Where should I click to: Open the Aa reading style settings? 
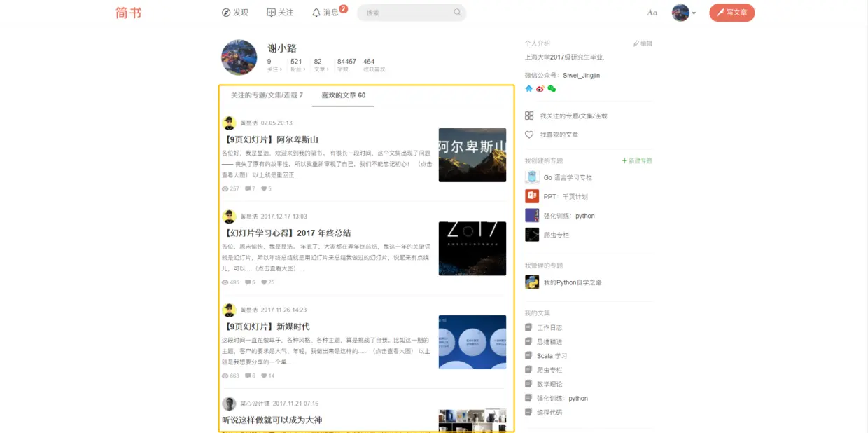[652, 13]
